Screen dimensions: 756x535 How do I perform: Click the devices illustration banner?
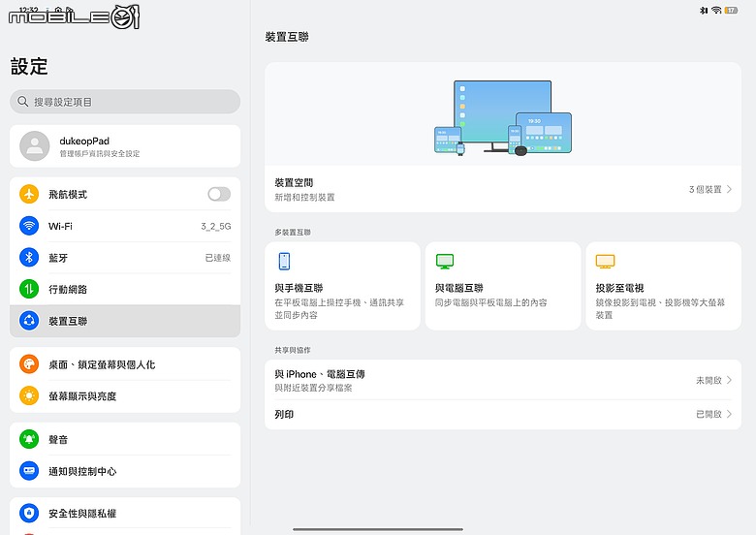tap(503, 114)
